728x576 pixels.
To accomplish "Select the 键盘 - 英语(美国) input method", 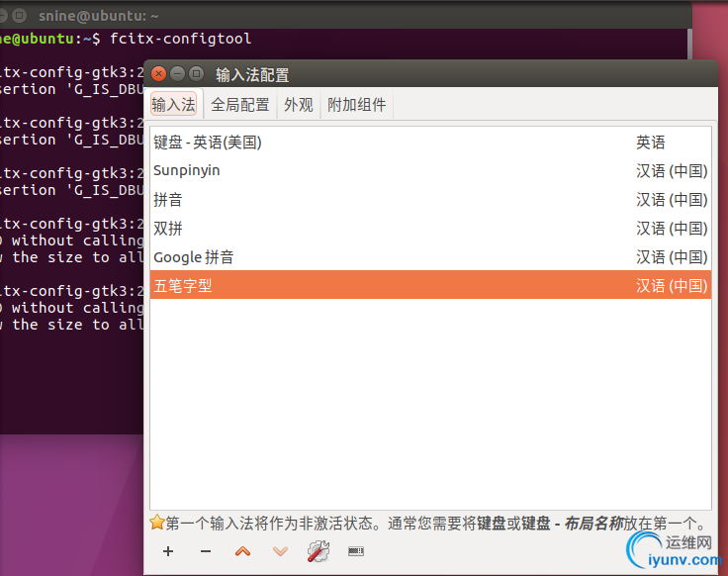I will click(x=430, y=143).
